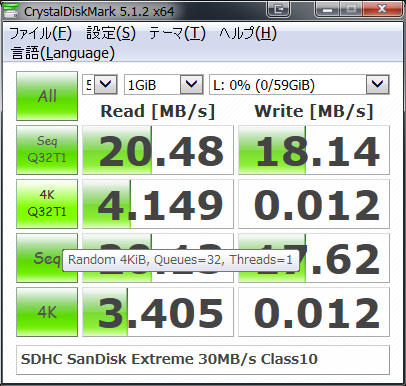Click the SDHC SanDisk Extreme comment field
The image size is (406, 386).
click(x=203, y=360)
